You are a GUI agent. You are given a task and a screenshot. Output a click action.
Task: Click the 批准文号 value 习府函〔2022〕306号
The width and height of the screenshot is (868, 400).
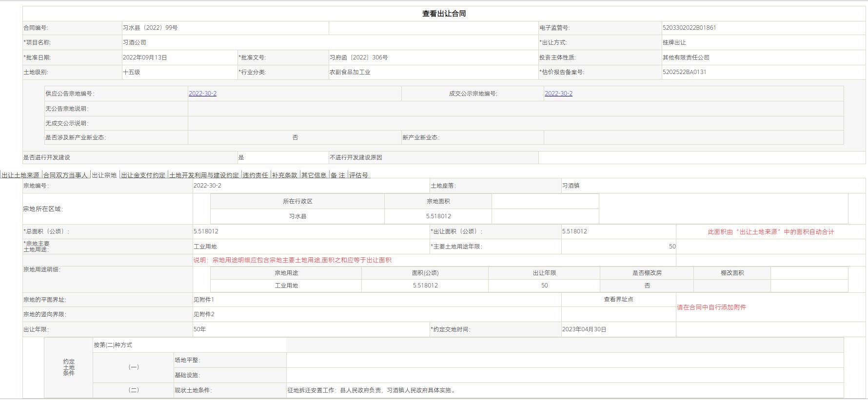[358, 57]
